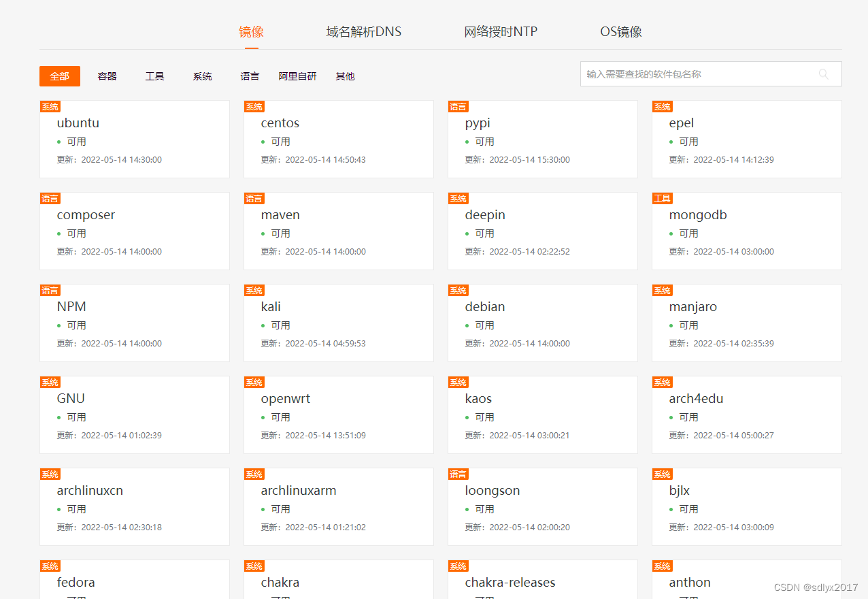The image size is (868, 599).
Task: Click deepin update time 2022-05-14 02:22:52
Action: pos(530,252)
